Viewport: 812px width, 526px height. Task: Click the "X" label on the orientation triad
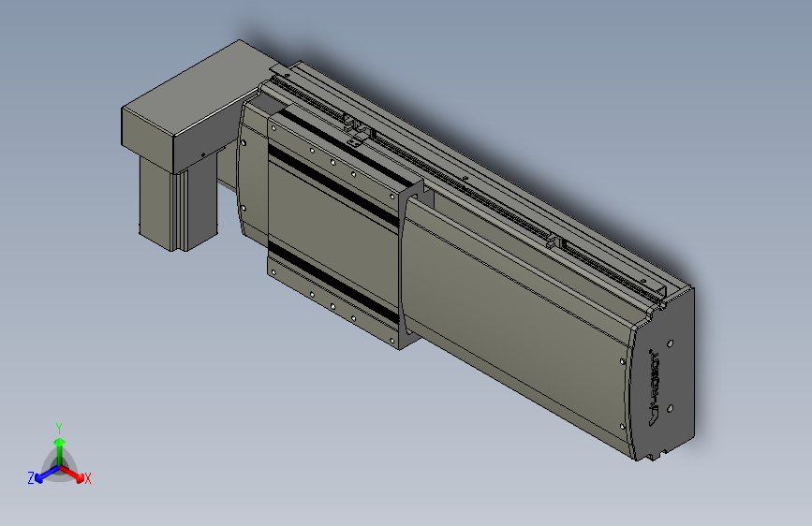pos(87,479)
